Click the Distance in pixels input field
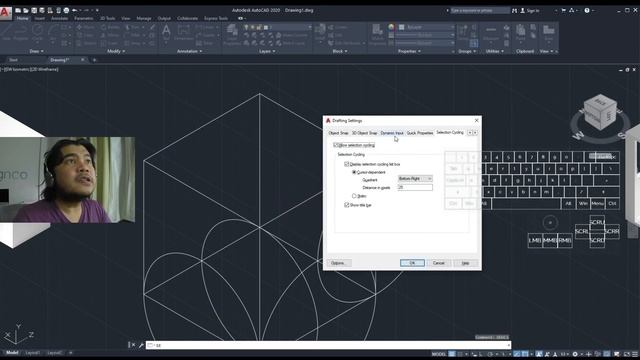 pyautogui.click(x=415, y=187)
